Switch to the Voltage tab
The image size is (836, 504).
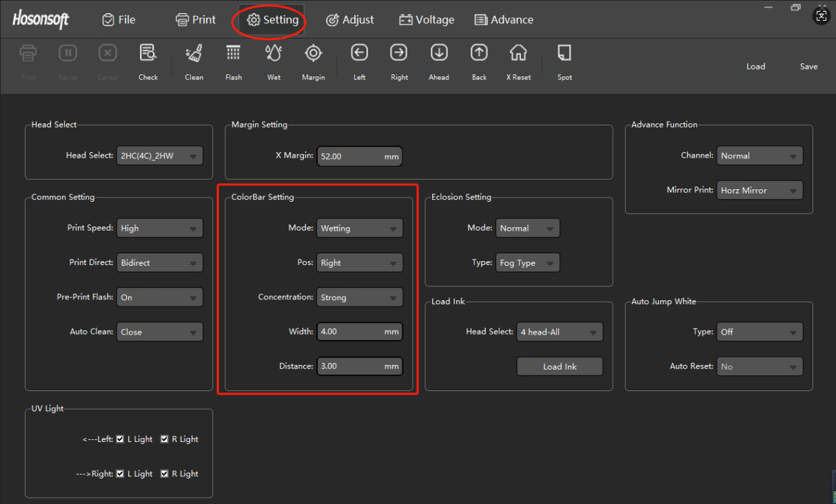(x=427, y=20)
